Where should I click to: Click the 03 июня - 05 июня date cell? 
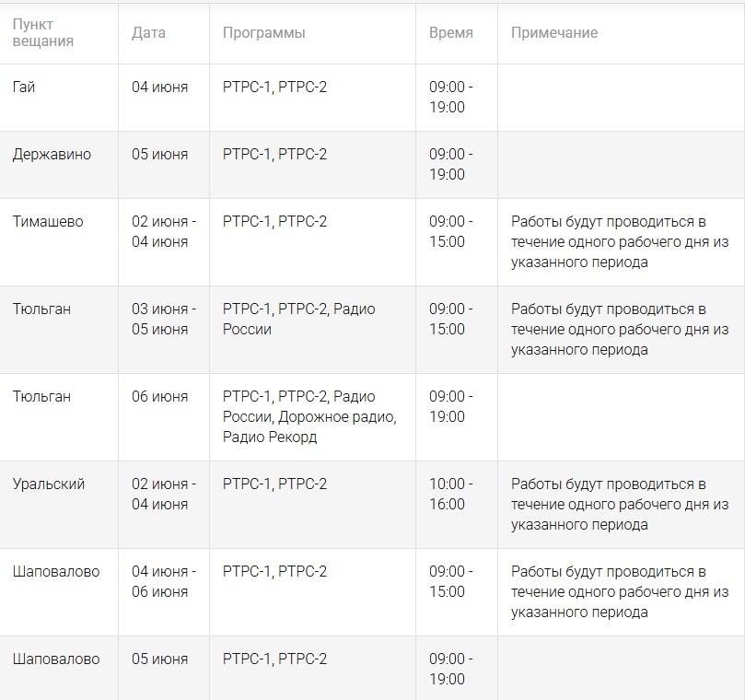pos(163,319)
